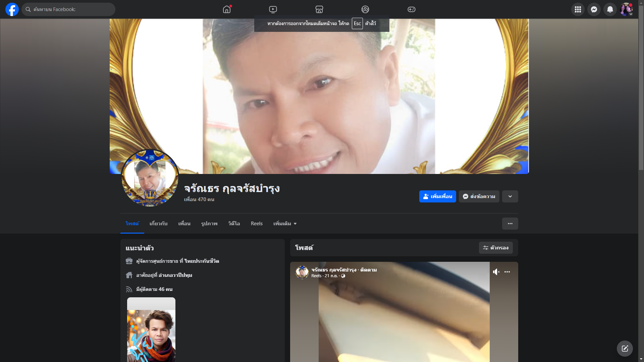Image resolution: width=644 pixels, height=362 pixels.
Task: Open the notifications bell icon
Action: click(x=610, y=9)
